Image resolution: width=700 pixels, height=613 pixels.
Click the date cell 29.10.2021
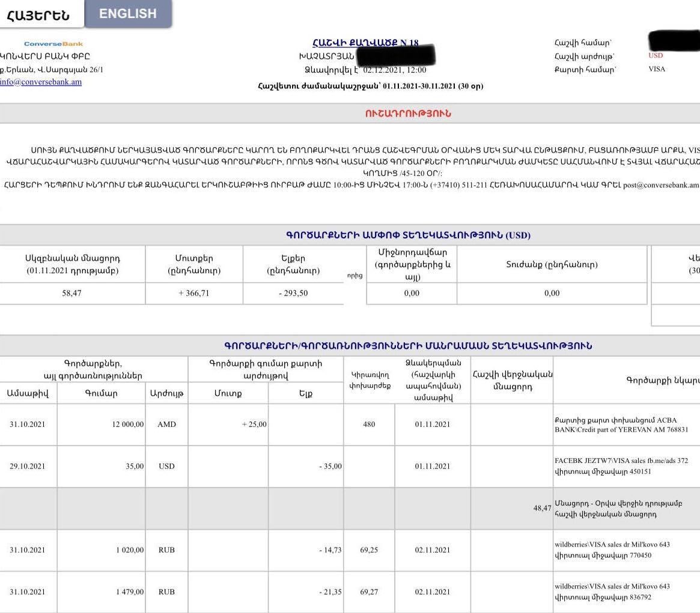coord(28,467)
